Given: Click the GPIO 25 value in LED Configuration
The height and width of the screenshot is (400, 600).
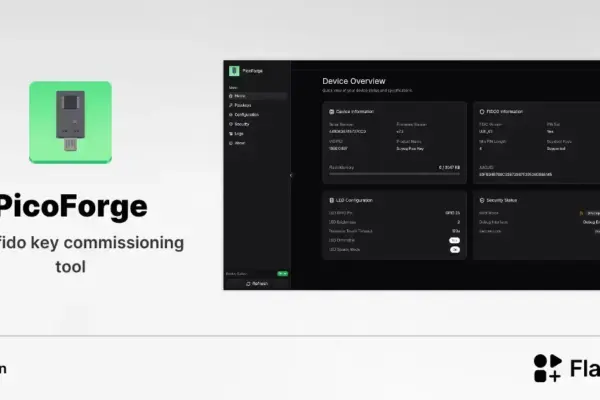Looking at the screenshot, I should (x=453, y=213).
